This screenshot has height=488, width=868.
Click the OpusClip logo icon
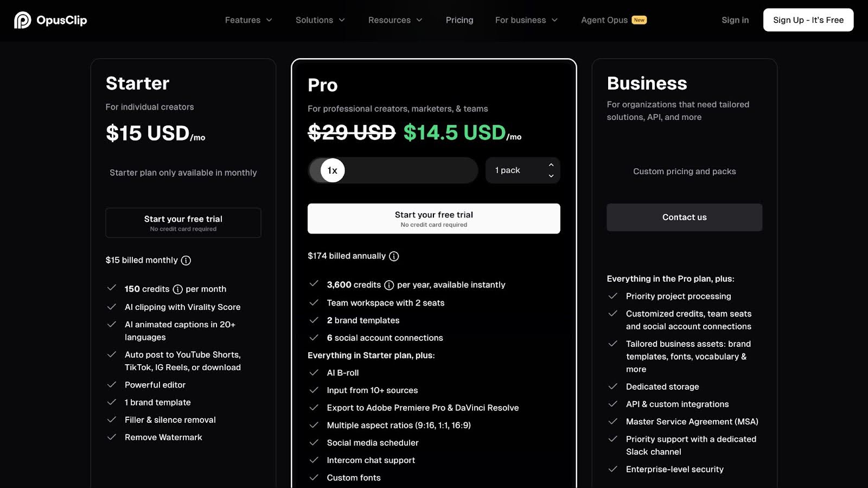point(22,20)
